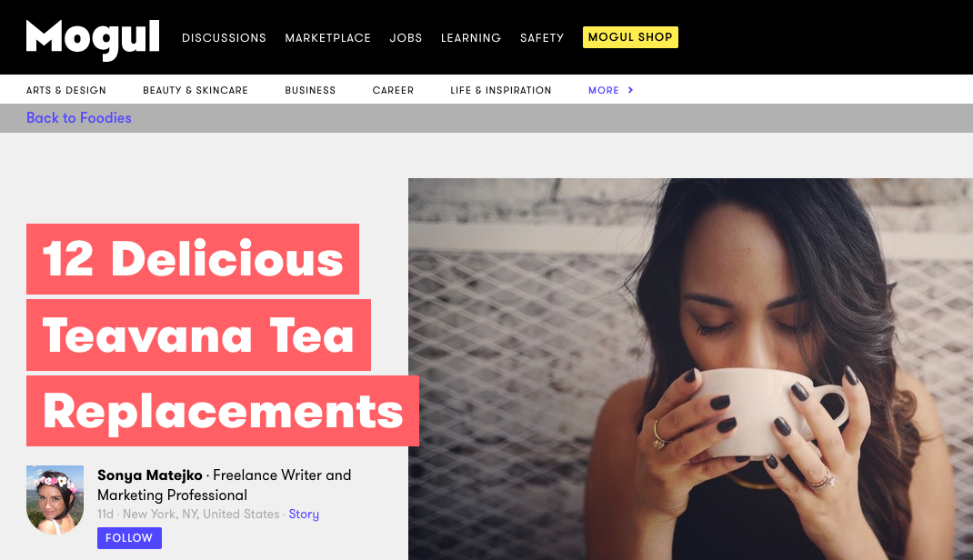Image resolution: width=973 pixels, height=560 pixels.
Task: Click the yellow Mogul Shop button
Action: [x=630, y=37]
